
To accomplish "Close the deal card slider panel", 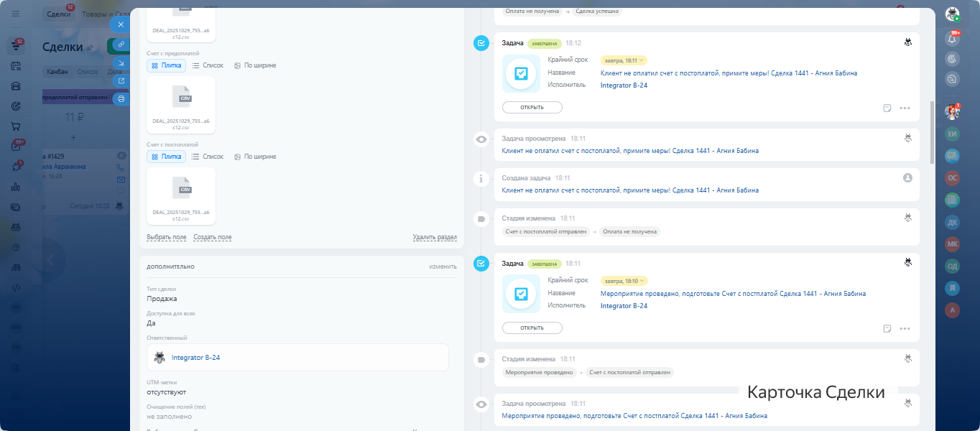I will pyautogui.click(x=121, y=24).
